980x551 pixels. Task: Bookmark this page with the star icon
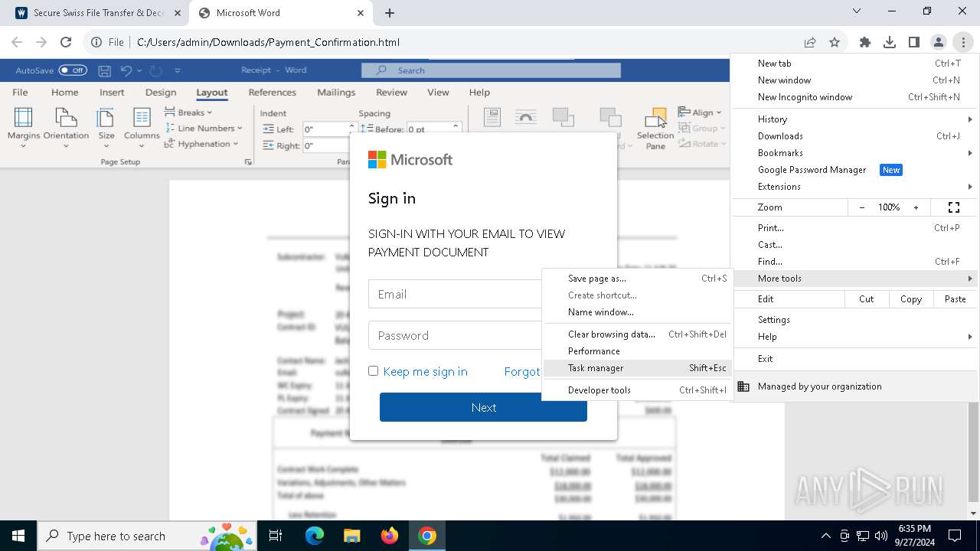tap(835, 42)
